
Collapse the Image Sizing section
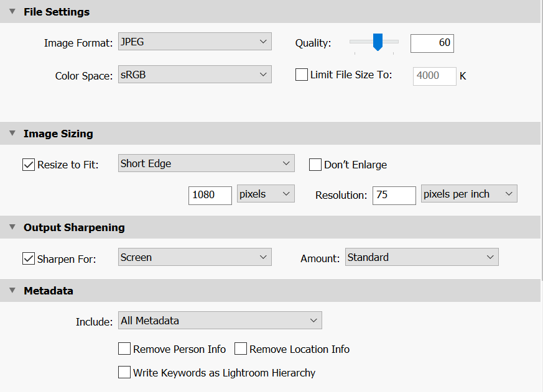11,133
